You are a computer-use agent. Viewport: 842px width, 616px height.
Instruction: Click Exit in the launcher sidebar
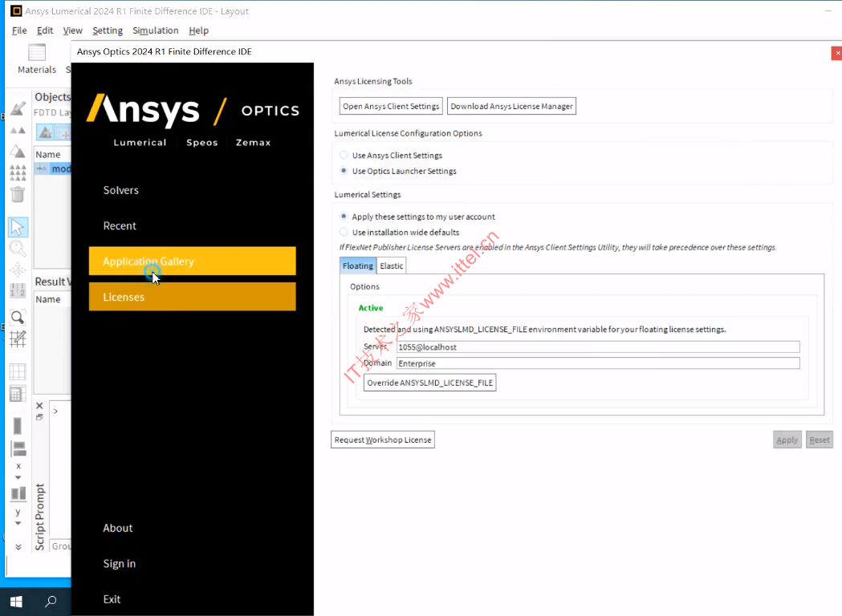112,599
